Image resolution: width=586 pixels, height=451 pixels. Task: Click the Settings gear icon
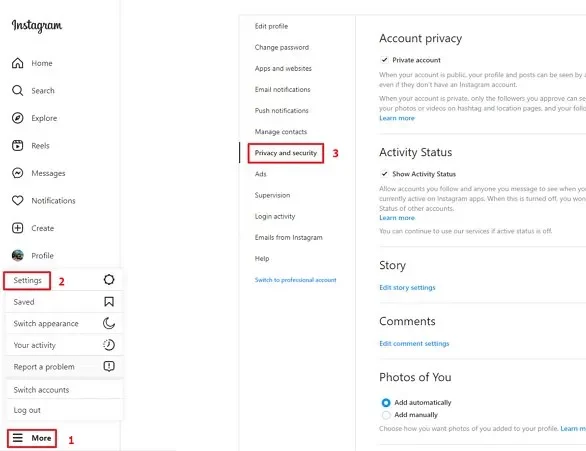(x=109, y=279)
